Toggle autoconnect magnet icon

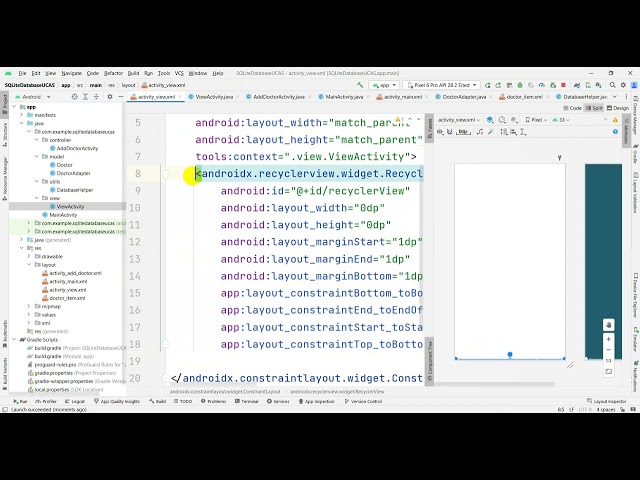pos(450,132)
